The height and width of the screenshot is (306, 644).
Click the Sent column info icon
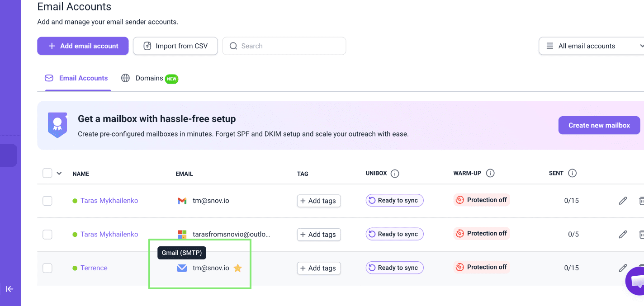click(572, 173)
